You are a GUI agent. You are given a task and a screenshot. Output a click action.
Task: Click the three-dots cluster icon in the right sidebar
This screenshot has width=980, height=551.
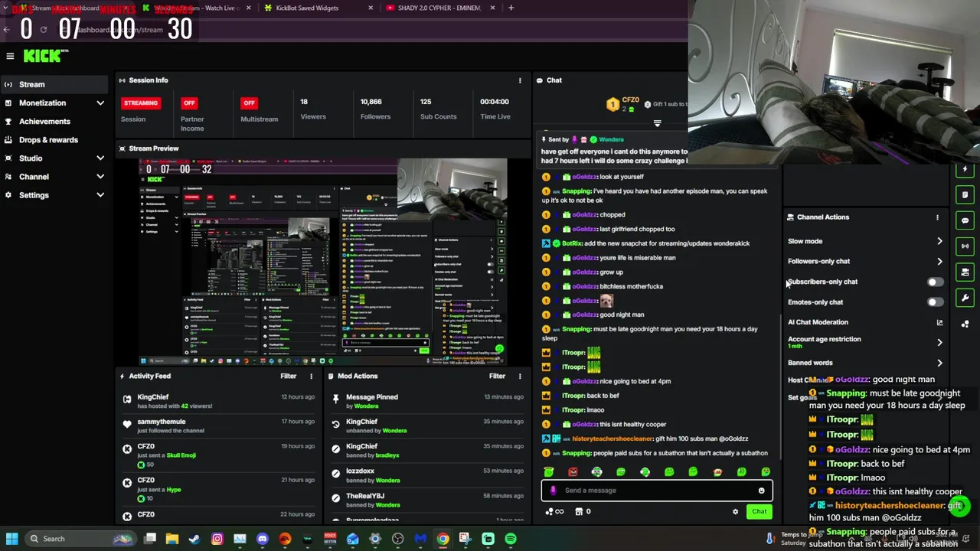click(x=965, y=324)
